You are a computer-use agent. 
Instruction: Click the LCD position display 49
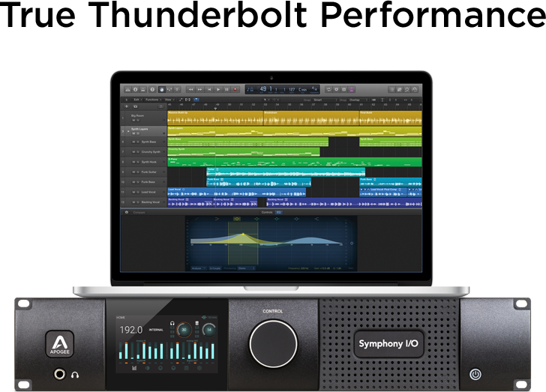click(263, 88)
